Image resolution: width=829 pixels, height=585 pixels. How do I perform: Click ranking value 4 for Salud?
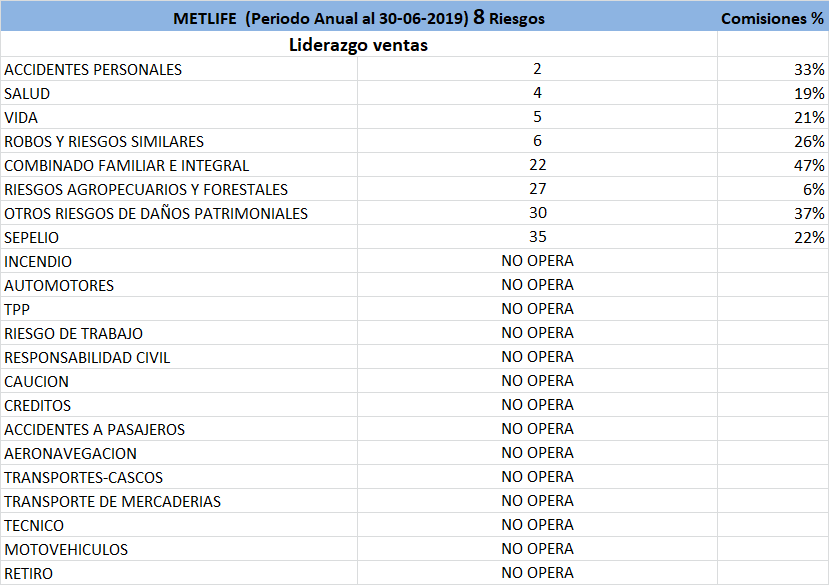(x=537, y=93)
